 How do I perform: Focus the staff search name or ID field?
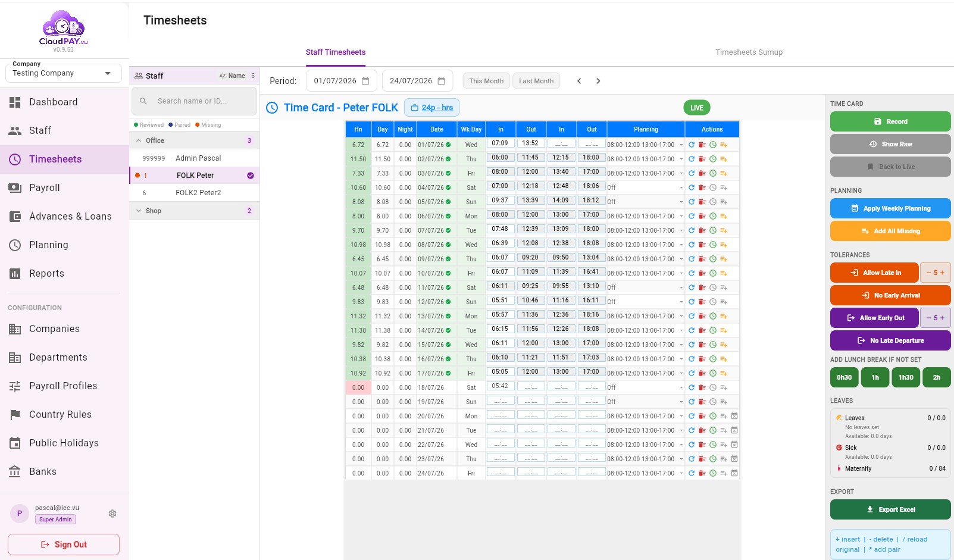(194, 101)
